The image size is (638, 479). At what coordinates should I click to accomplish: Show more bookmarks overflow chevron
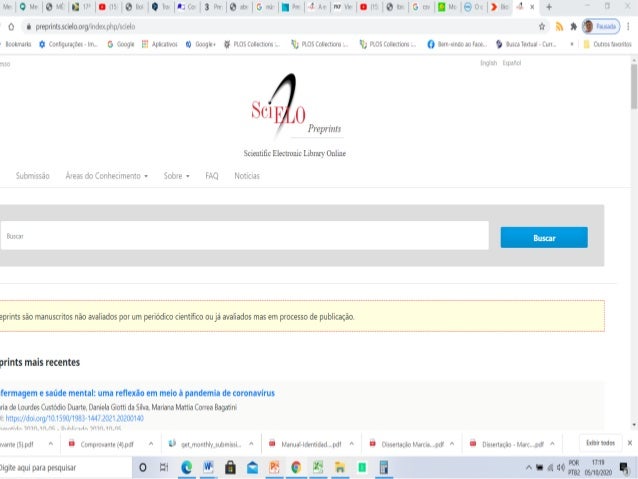[x=572, y=44]
